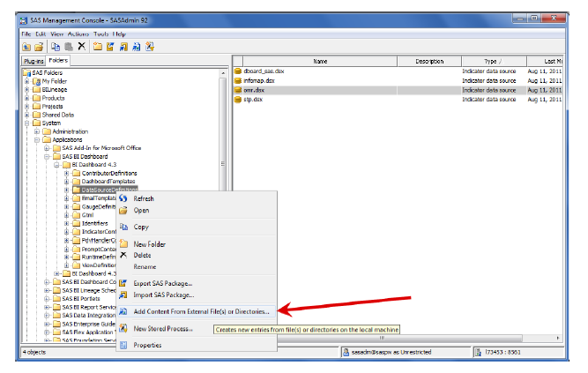Screen dimensions: 588x373
Task: Click the context menu Export SAS Package icon
Action: click(123, 283)
